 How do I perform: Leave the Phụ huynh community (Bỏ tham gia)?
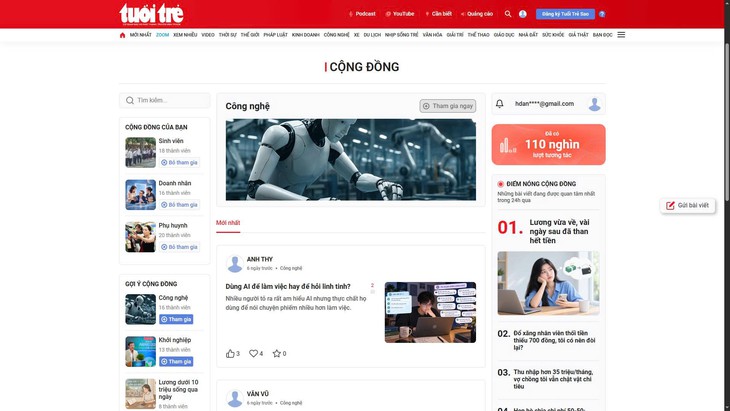point(179,247)
